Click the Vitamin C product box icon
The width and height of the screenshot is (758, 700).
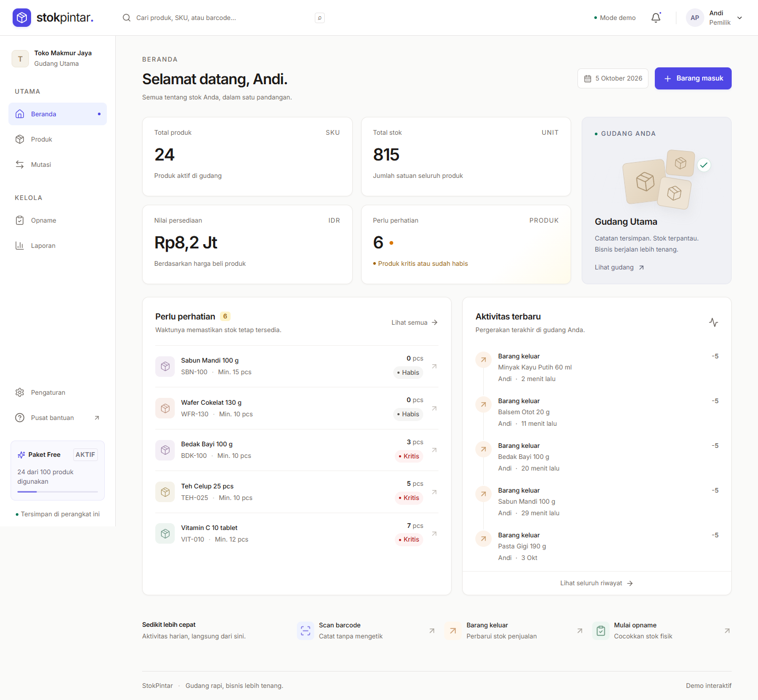(165, 534)
